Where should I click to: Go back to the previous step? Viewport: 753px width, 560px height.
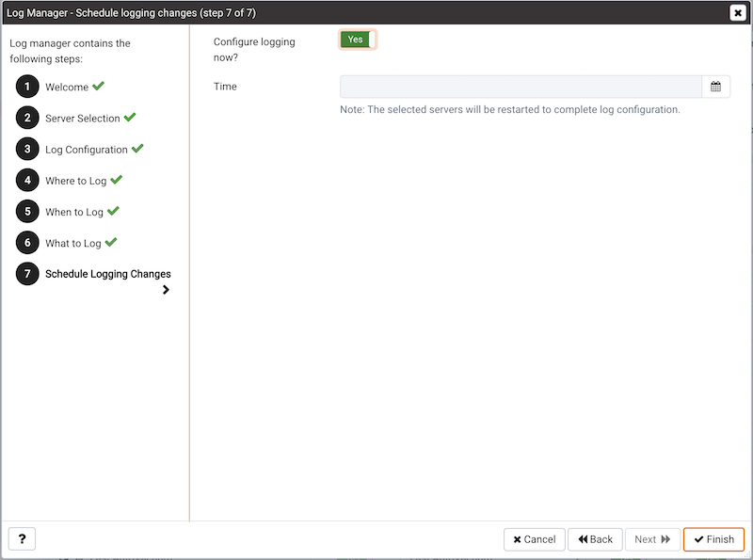pos(595,539)
